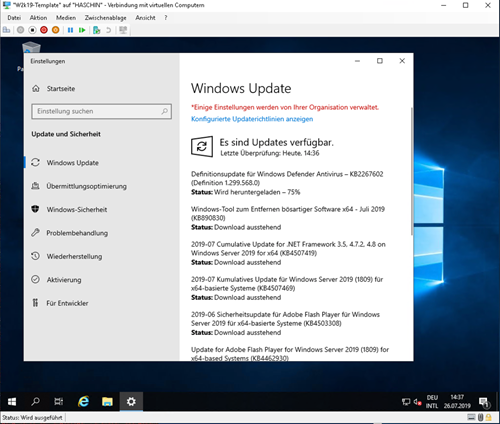Save VM state with the orange icon
Viewport: 500px width, 424px height.
coord(56,30)
